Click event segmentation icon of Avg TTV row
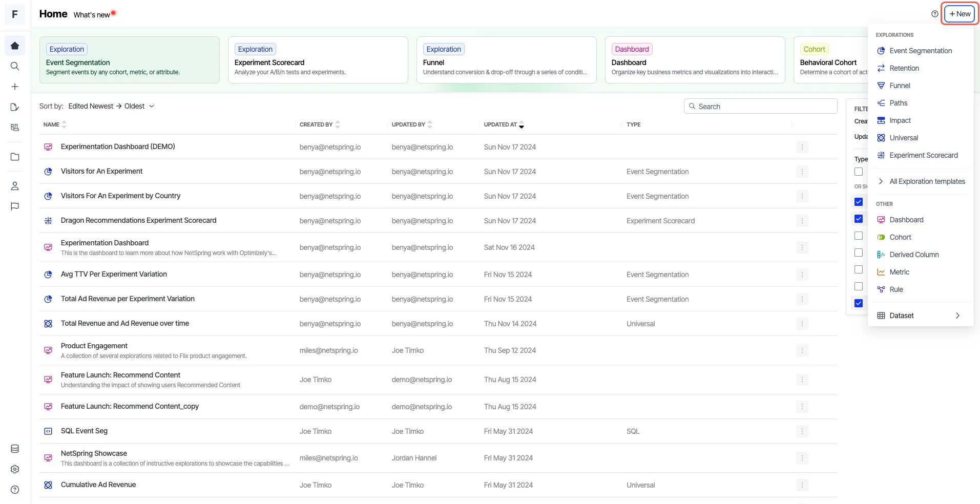980x504 pixels. point(48,275)
